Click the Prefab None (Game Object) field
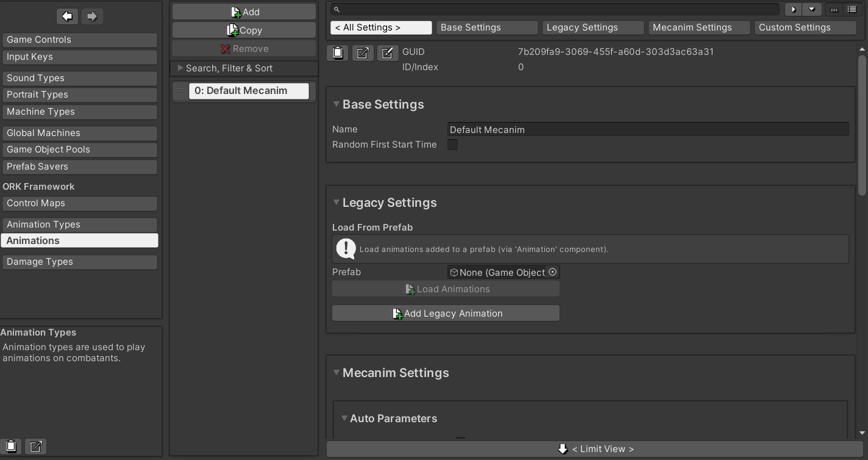The height and width of the screenshot is (460, 868). pos(503,272)
